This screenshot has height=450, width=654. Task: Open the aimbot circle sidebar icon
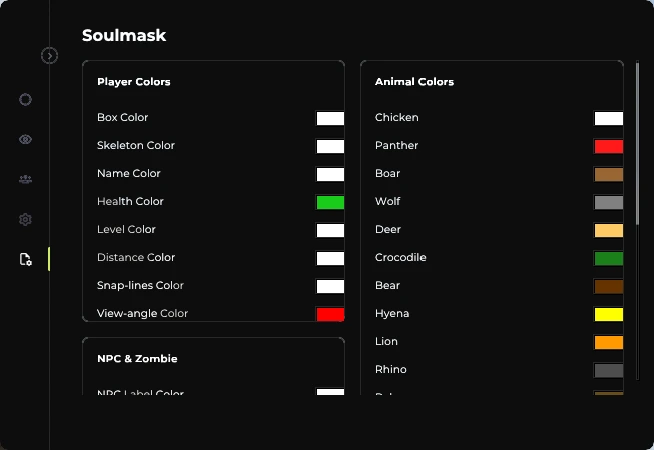tap(25, 100)
